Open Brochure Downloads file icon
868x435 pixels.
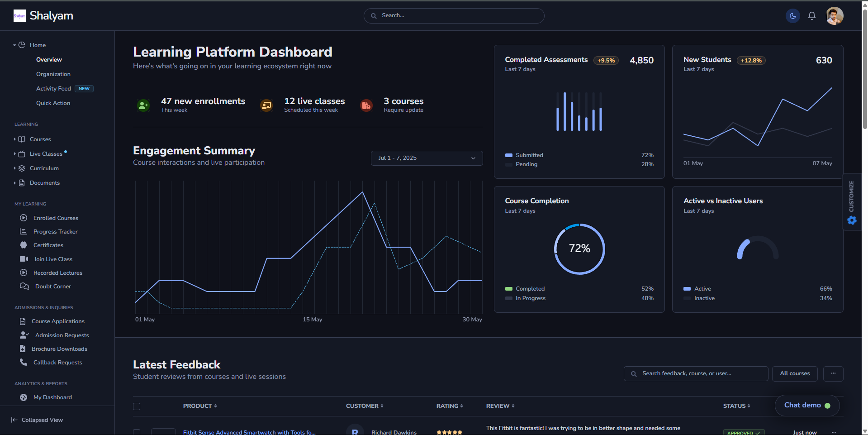(x=23, y=349)
